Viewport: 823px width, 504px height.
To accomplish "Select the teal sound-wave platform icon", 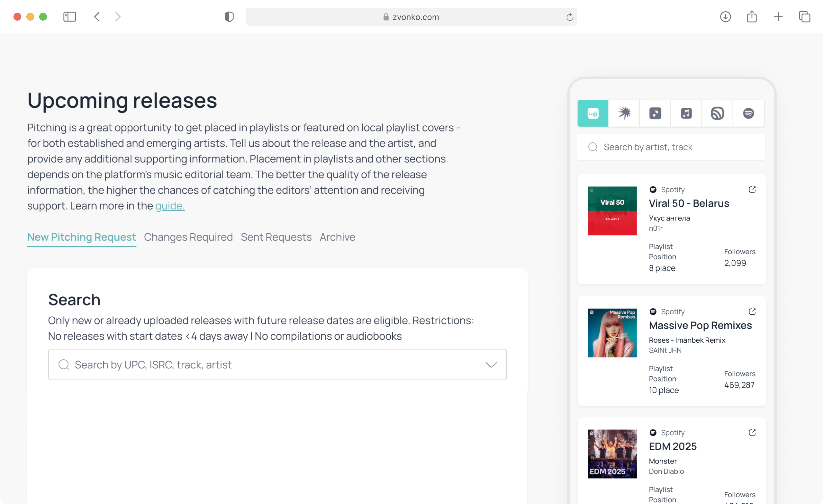I will (x=593, y=113).
